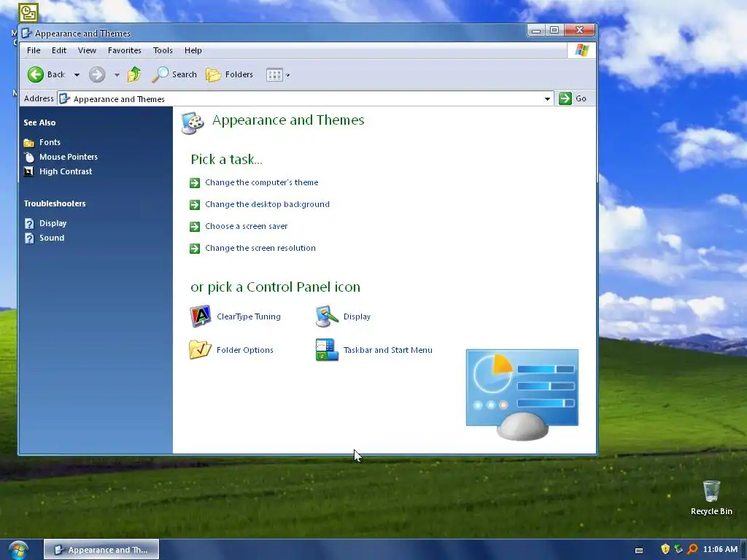Click the ClearType Tuning label

coord(249,316)
